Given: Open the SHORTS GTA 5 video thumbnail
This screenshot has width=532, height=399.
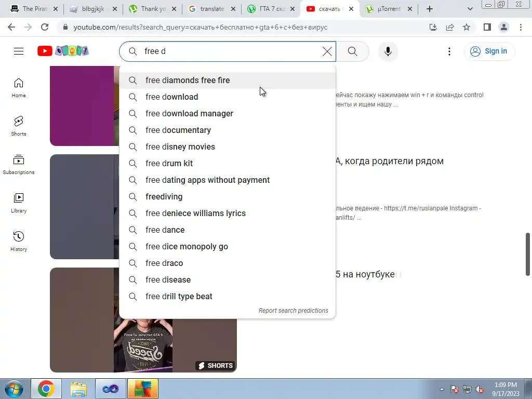Looking at the screenshot, I should [143, 345].
